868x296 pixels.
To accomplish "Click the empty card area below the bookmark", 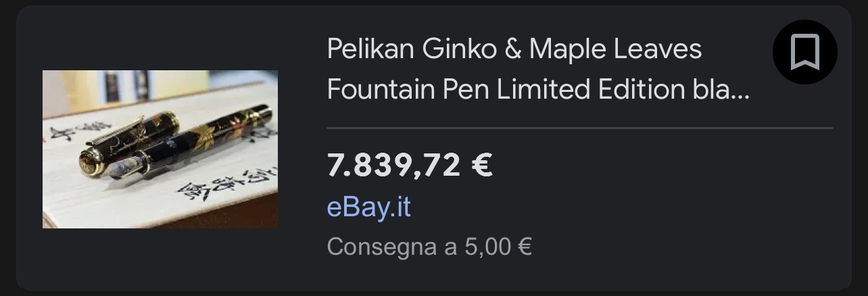I will pos(804,203).
